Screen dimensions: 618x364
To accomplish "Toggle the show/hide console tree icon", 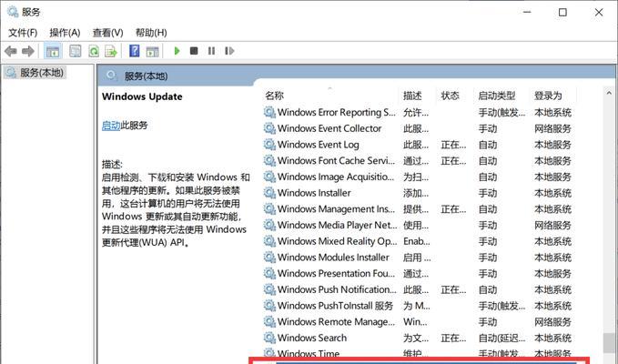I will tap(53, 51).
